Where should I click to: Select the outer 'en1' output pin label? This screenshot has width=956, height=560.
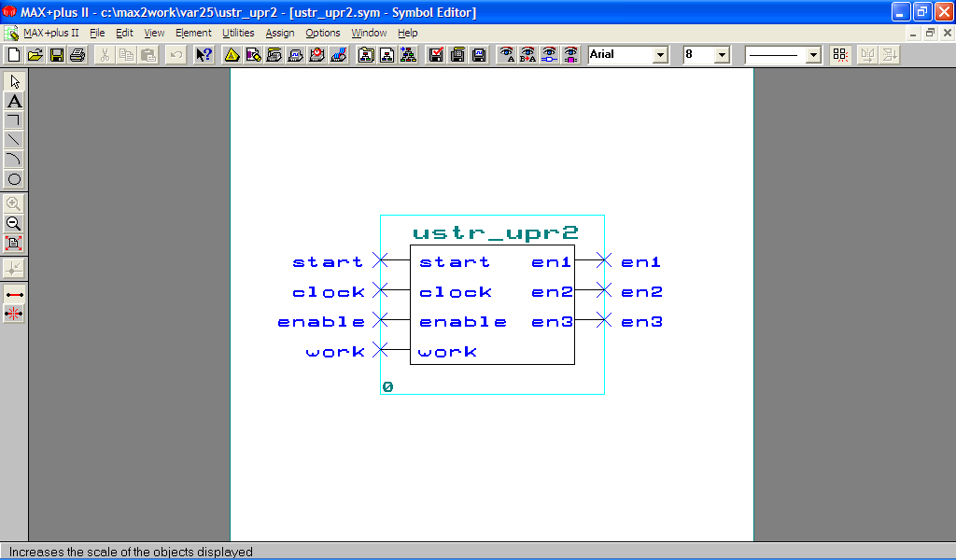tap(640, 262)
